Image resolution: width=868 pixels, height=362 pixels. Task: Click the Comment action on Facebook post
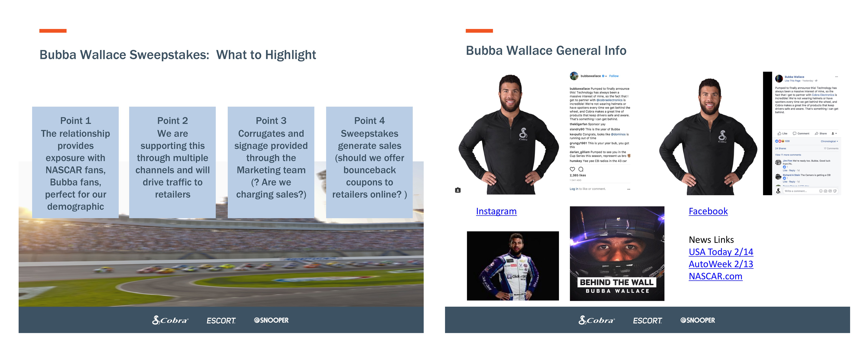pos(801,133)
